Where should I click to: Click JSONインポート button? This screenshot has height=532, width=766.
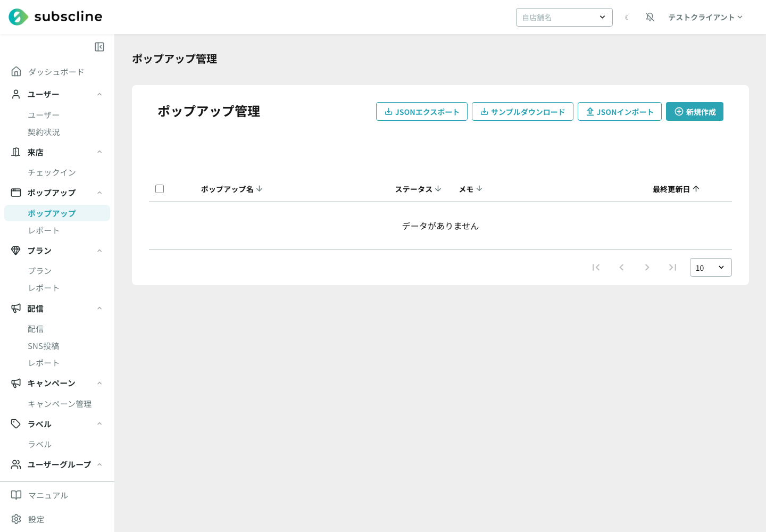tap(620, 112)
